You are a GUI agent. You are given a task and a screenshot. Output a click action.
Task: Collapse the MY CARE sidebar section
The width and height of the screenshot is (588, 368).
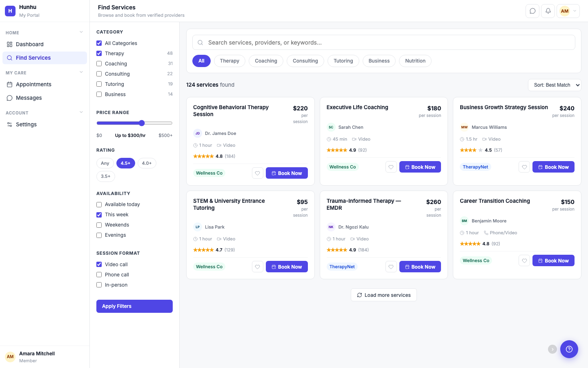pos(81,72)
